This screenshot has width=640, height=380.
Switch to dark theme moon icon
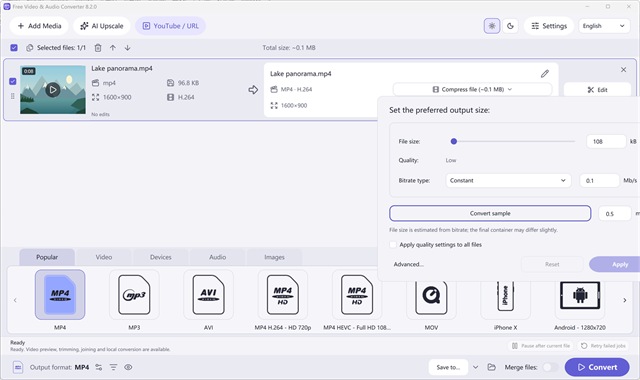(x=510, y=26)
